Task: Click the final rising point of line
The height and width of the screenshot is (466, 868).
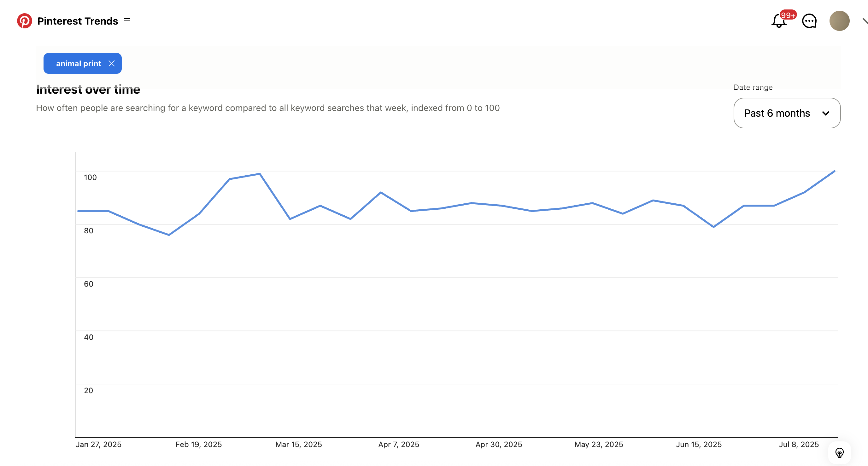Action: [x=834, y=171]
